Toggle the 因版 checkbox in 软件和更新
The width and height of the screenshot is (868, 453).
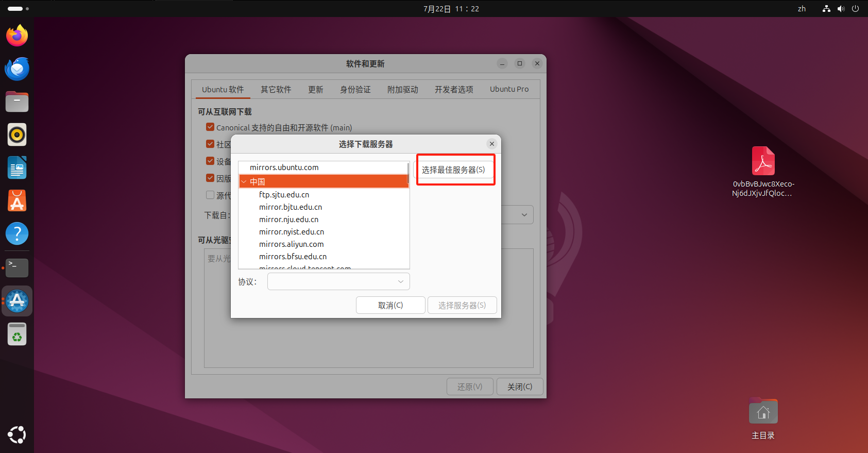click(210, 178)
